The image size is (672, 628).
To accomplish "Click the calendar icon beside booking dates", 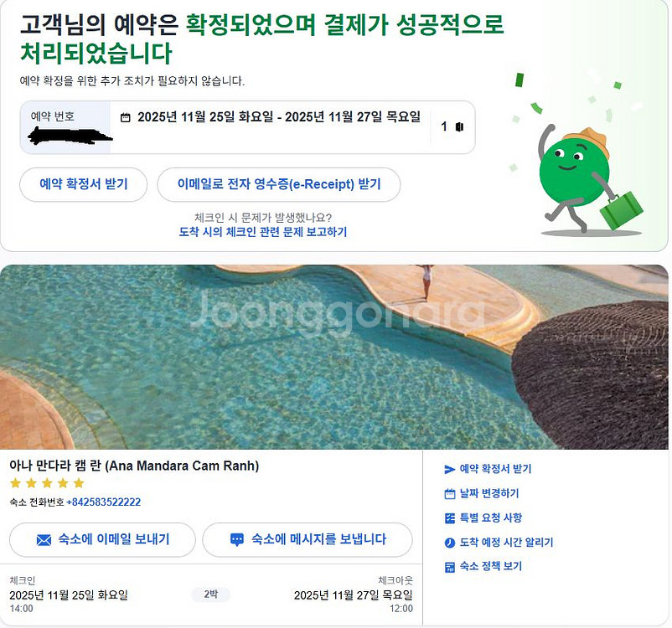I will pos(125,117).
